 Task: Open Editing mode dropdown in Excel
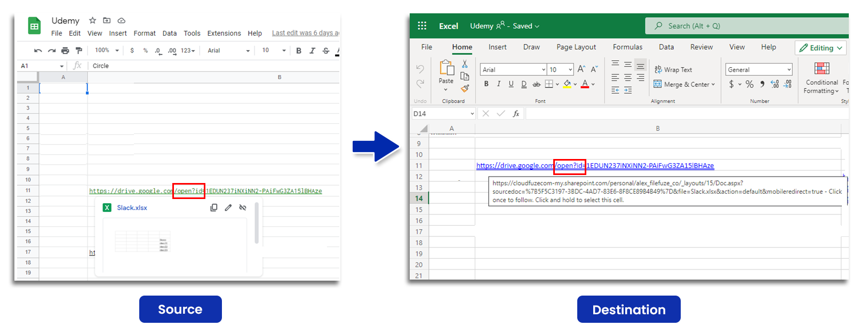821,47
